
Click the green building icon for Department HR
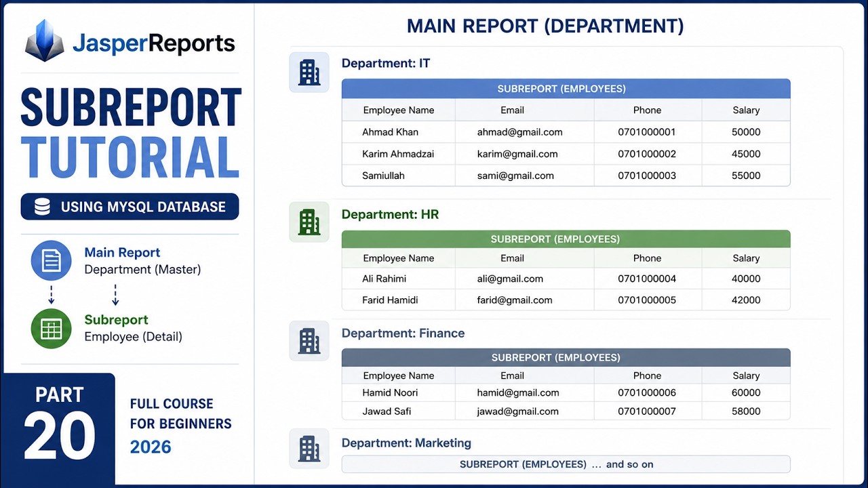coord(309,222)
